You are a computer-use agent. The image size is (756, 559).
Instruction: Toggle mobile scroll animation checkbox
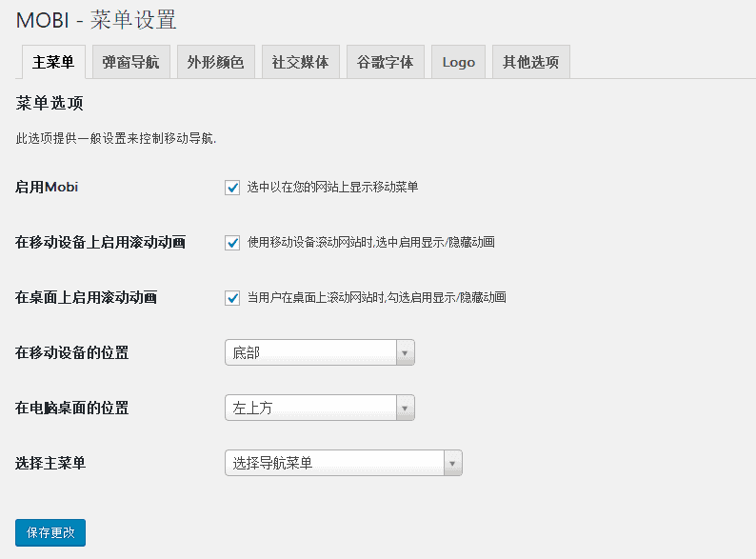tap(232, 243)
